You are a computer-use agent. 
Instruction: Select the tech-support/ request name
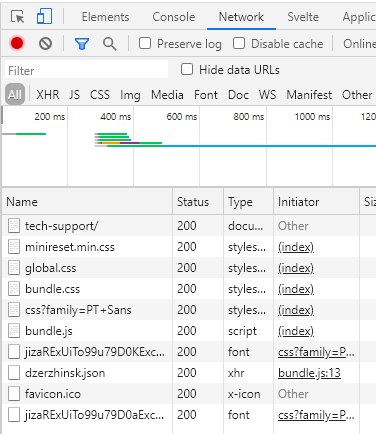(x=61, y=226)
